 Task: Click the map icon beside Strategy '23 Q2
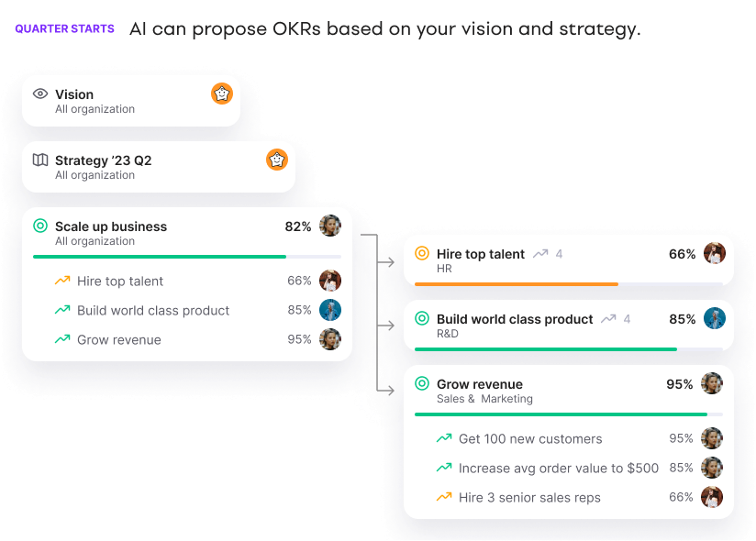tap(40, 160)
